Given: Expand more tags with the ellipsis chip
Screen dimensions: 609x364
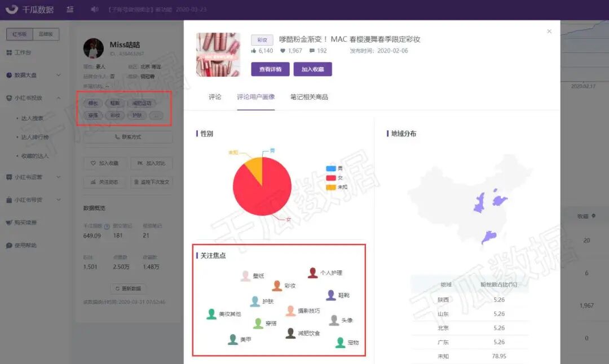Looking at the screenshot, I should tap(156, 116).
